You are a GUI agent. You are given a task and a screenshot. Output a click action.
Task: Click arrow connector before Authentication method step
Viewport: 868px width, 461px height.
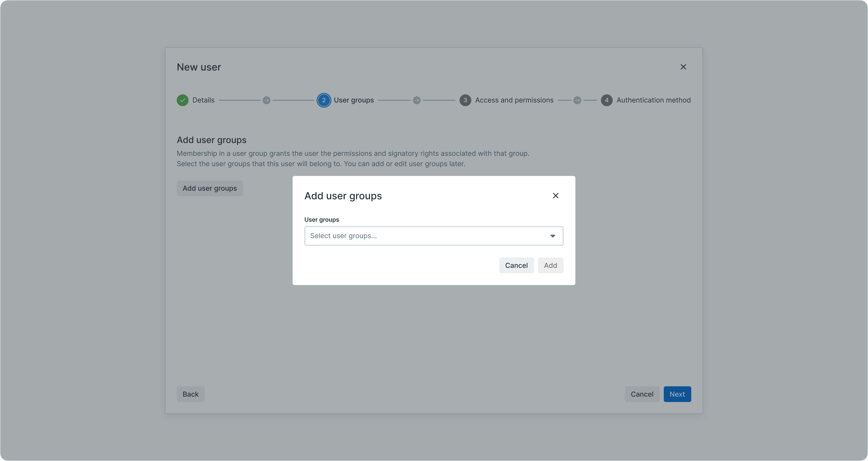point(577,100)
